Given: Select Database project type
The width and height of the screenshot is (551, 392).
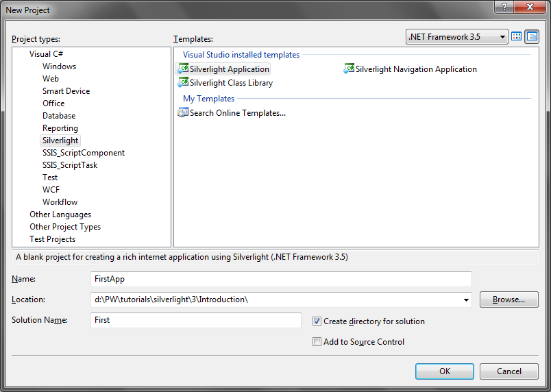Looking at the screenshot, I should tap(59, 116).
